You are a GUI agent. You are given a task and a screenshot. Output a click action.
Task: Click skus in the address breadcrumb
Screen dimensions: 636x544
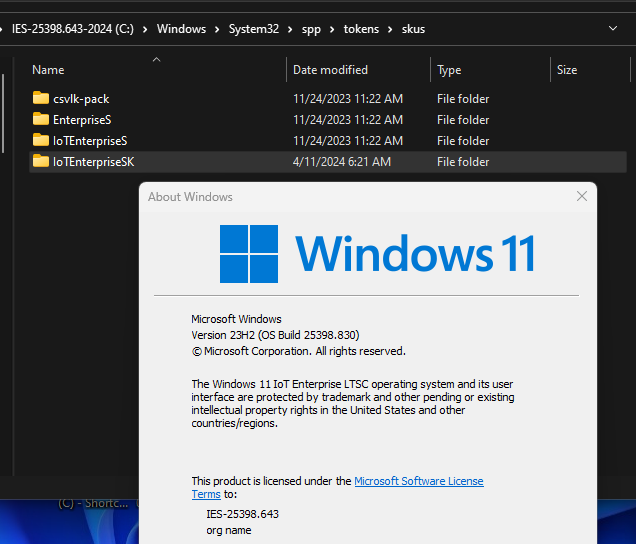(413, 29)
